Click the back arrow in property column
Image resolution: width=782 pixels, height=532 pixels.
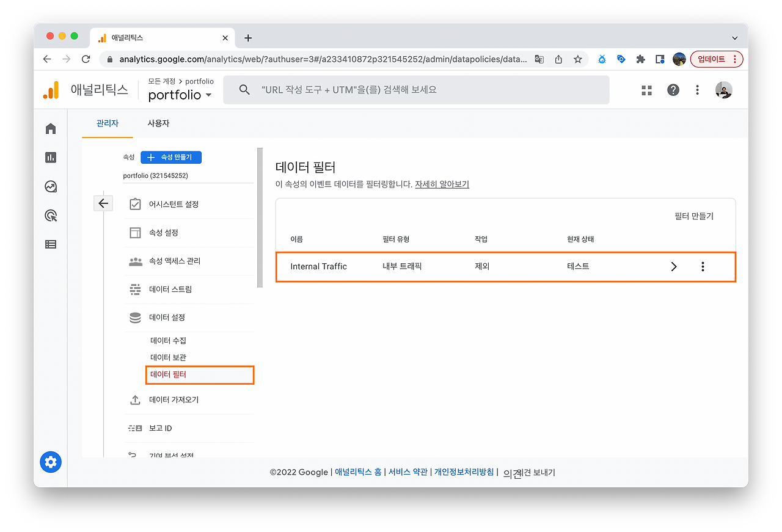pyautogui.click(x=103, y=203)
